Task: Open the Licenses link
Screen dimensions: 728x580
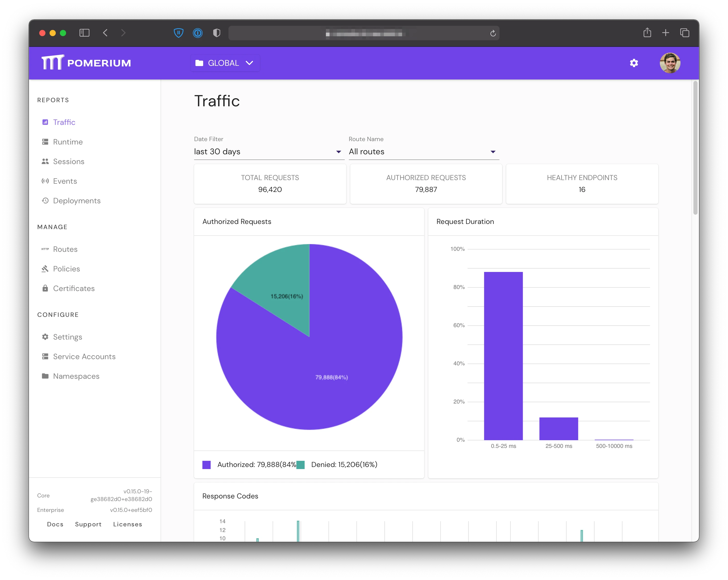Action: pyautogui.click(x=128, y=524)
